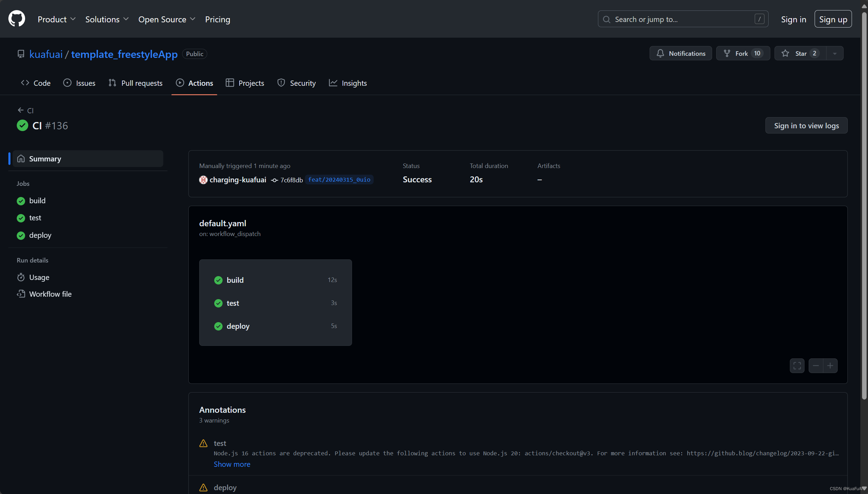Click the CI workflow run status icon
The image size is (868, 494).
pos(23,125)
